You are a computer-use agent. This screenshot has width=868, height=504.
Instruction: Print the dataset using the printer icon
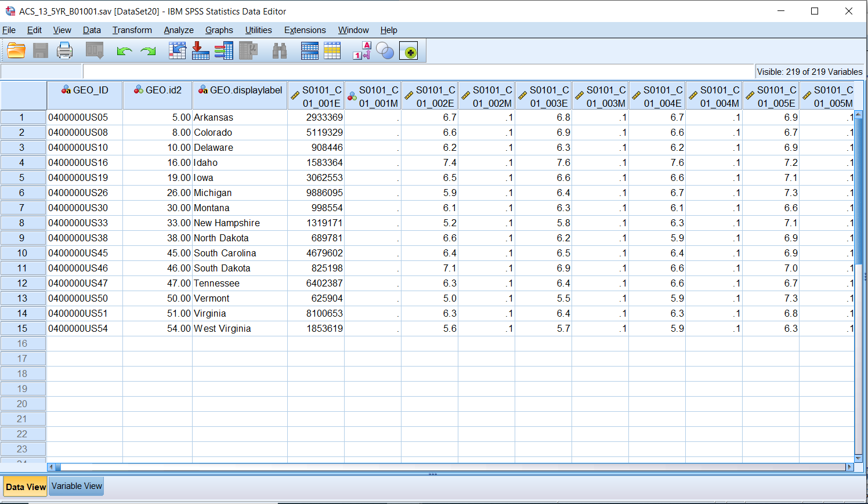[x=64, y=51]
